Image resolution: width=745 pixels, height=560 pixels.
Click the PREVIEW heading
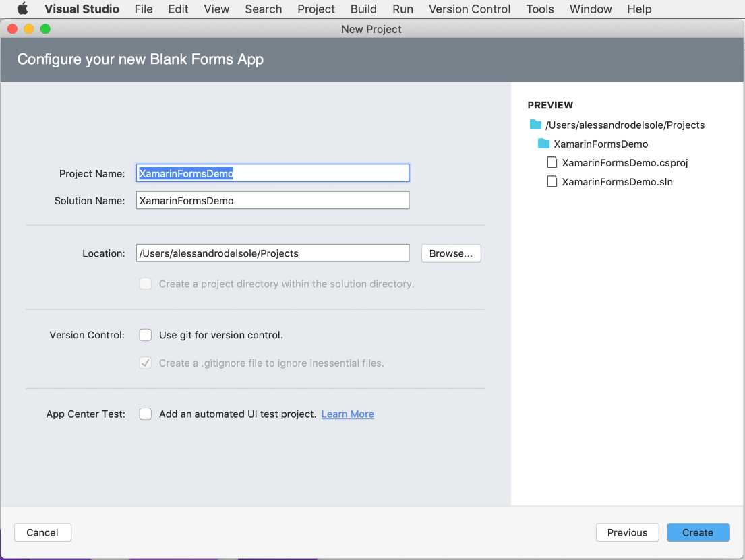pyautogui.click(x=550, y=105)
